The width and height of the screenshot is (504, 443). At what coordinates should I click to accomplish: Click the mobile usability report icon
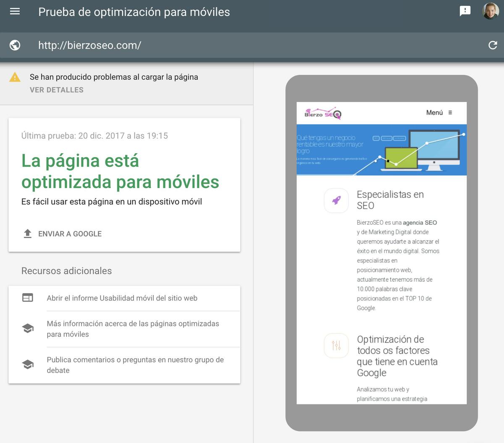pos(27,297)
